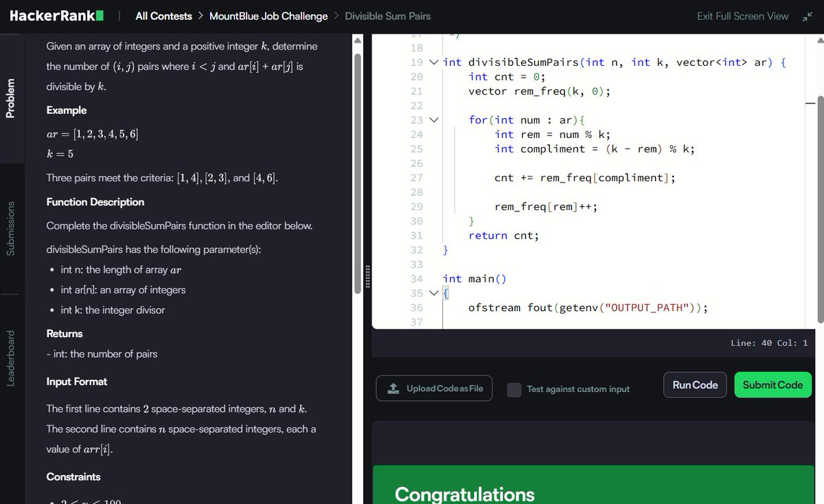Click the Function Description heading

pyautogui.click(x=95, y=202)
